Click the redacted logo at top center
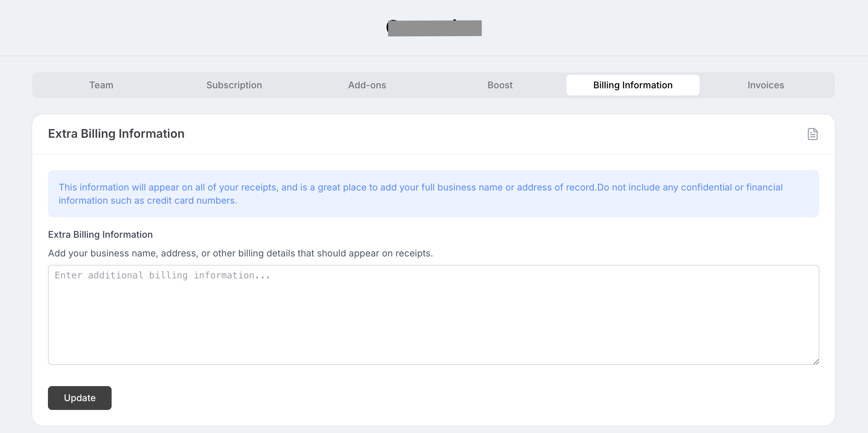This screenshot has width=868, height=433. (434, 28)
